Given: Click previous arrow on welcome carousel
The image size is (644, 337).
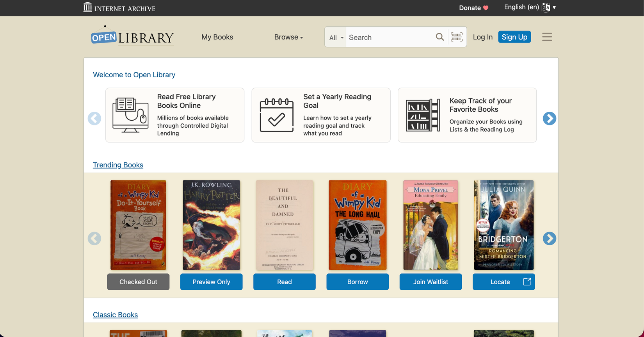Looking at the screenshot, I should tap(94, 118).
